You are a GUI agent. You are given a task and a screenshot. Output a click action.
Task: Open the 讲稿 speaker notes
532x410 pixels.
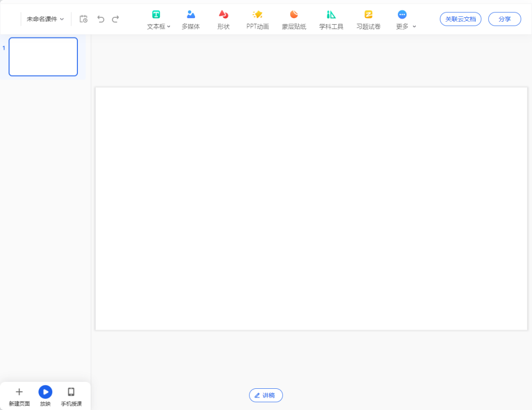[266, 395]
